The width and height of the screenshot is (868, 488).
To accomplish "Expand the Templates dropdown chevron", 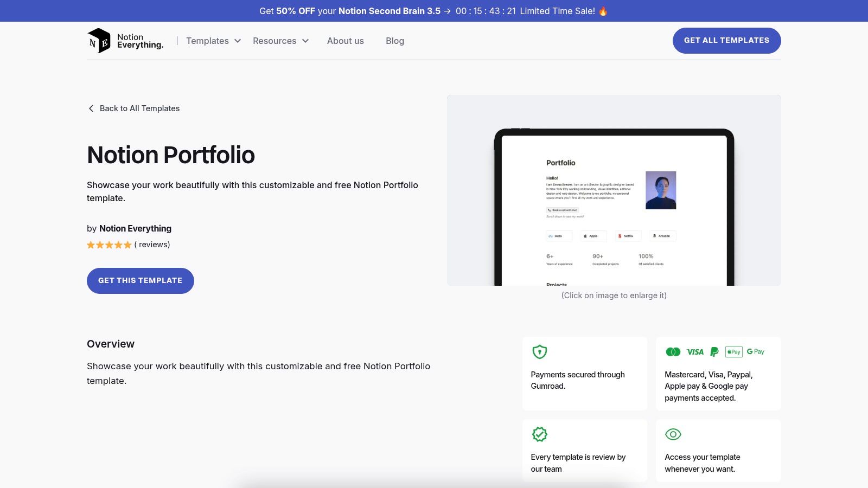I will pos(238,41).
